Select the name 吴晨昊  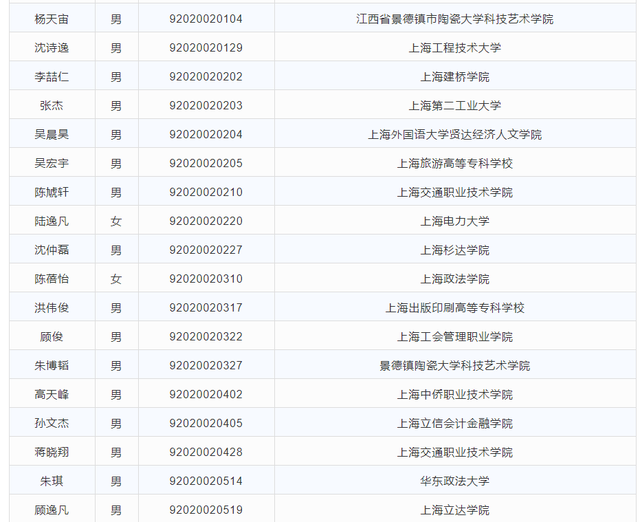point(51,135)
